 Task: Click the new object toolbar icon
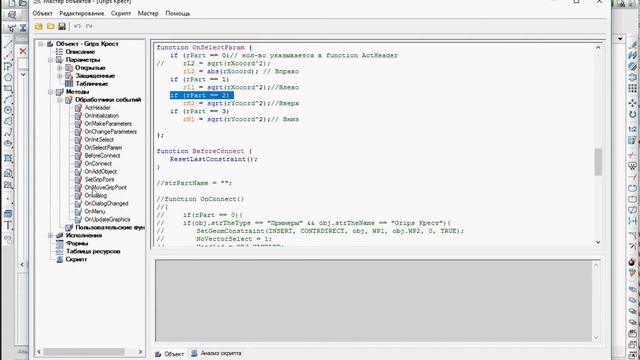click(x=39, y=27)
